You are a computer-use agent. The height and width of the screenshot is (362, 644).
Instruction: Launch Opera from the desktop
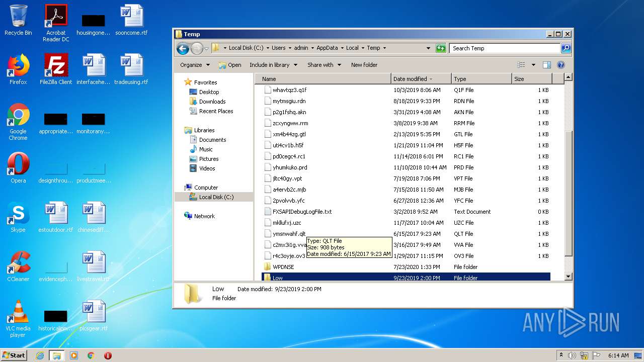[18, 168]
